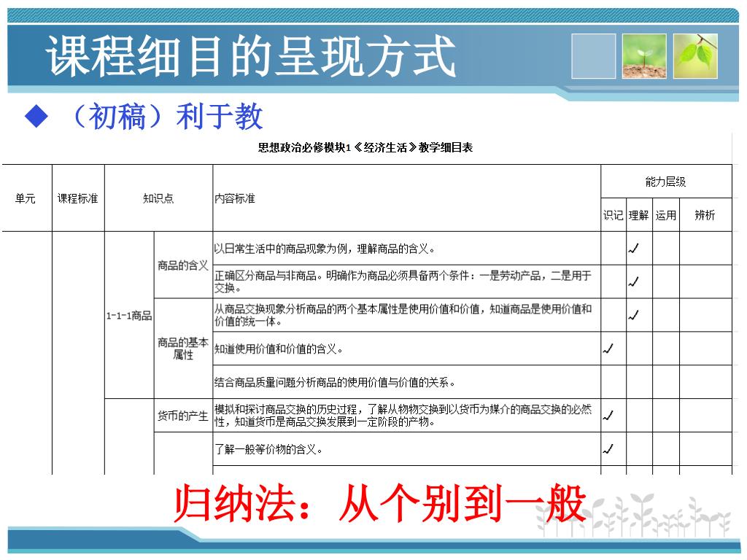Click 识记 checkmark for 了解一般等价物的含义 row

[608, 448]
